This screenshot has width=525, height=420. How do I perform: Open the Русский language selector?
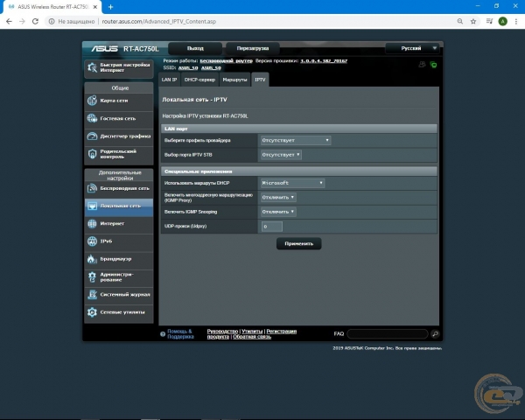(413, 48)
